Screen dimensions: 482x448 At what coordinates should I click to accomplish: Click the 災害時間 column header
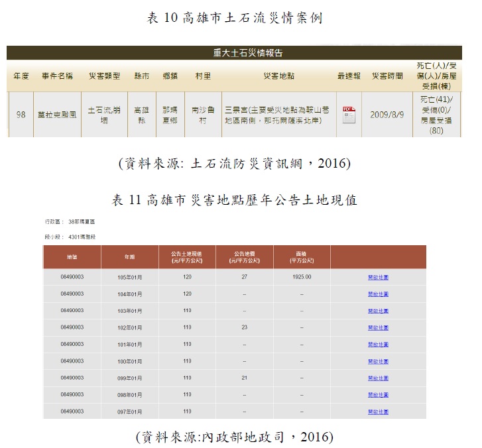click(x=387, y=76)
